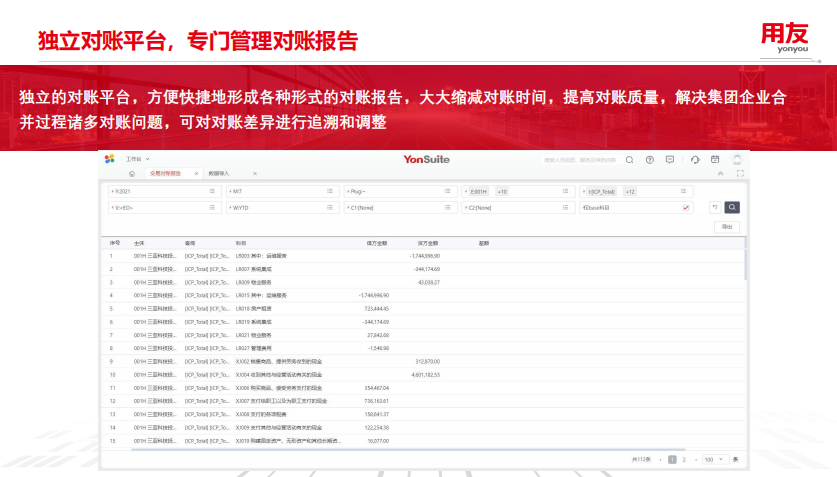Click amount 354,467.04 in XJ006 row
The width and height of the screenshot is (837, 477).
pyautogui.click(x=376, y=388)
